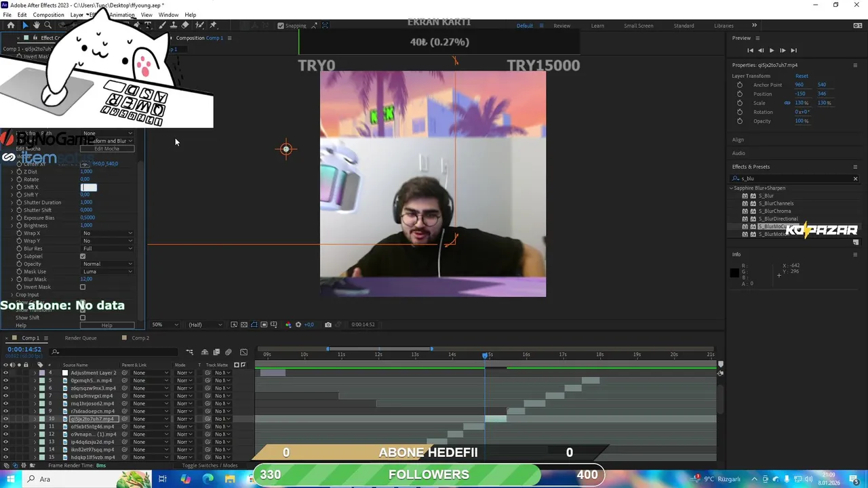The image size is (868, 488).
Task: Open Show Channel color management button
Action: 288,325
